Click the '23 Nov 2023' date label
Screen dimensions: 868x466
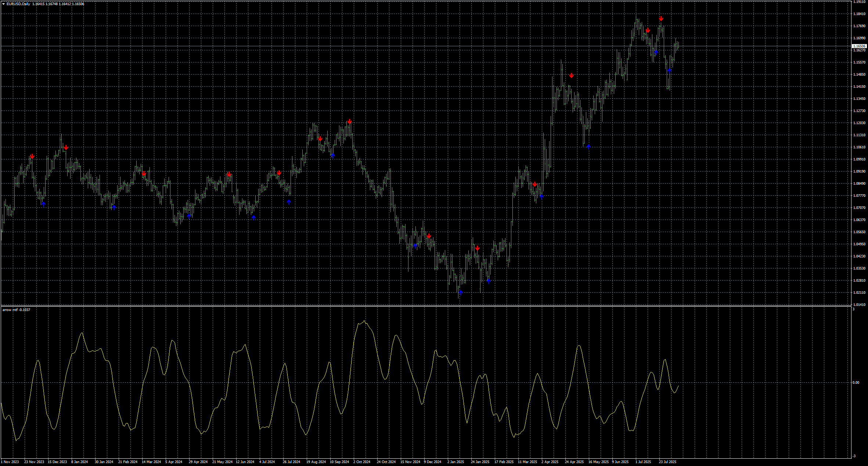pos(34,462)
